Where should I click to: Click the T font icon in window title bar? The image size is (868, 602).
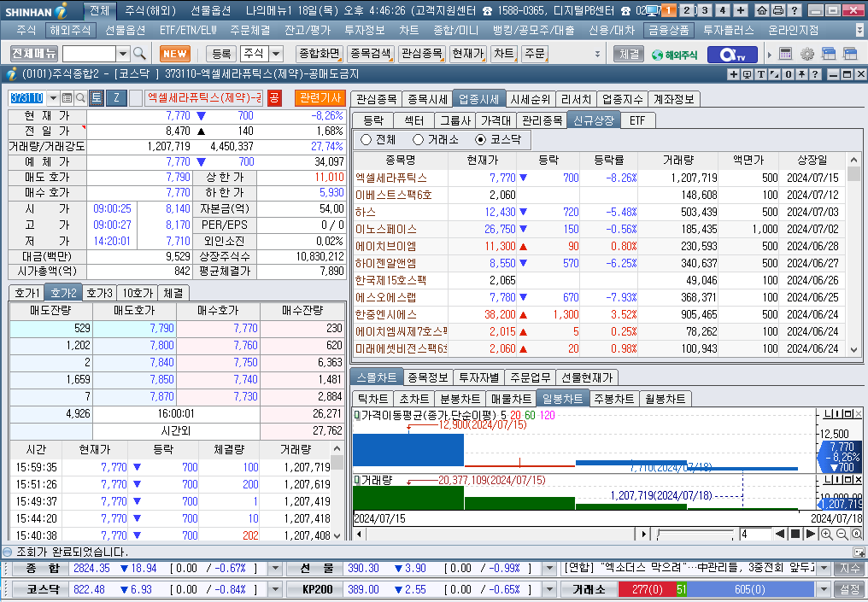tap(760, 74)
